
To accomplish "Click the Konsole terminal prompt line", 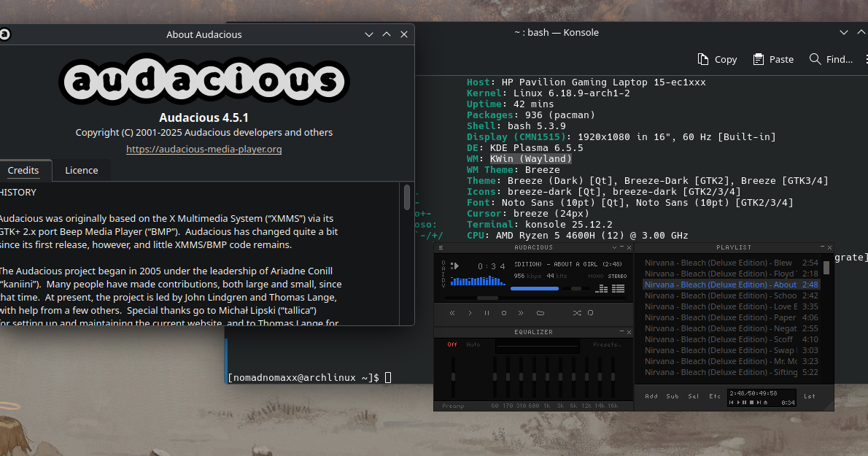I will tap(309, 377).
